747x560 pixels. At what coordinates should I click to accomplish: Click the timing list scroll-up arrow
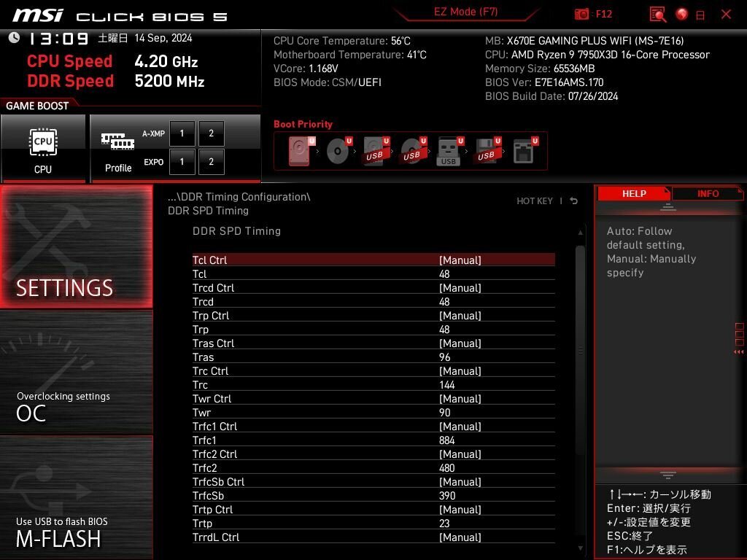pos(580,233)
